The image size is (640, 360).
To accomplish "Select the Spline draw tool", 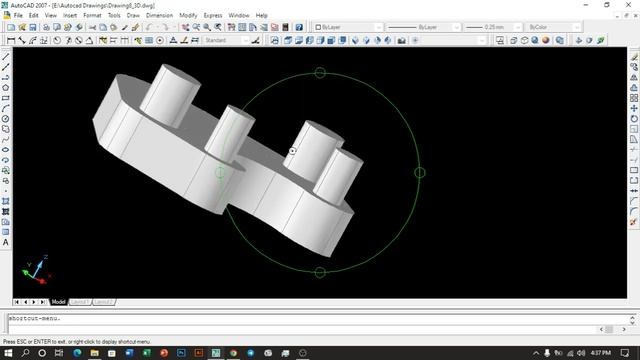I will 6,140.
